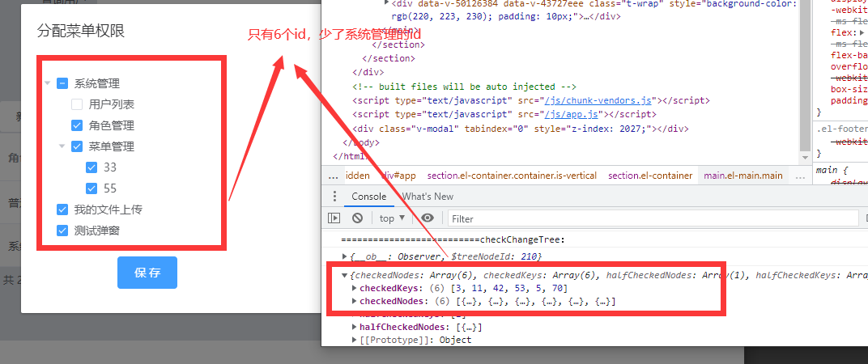Image resolution: width=868 pixels, height=364 pixels.
Task: Toggle the console sidebar panel icon
Action: [334, 218]
